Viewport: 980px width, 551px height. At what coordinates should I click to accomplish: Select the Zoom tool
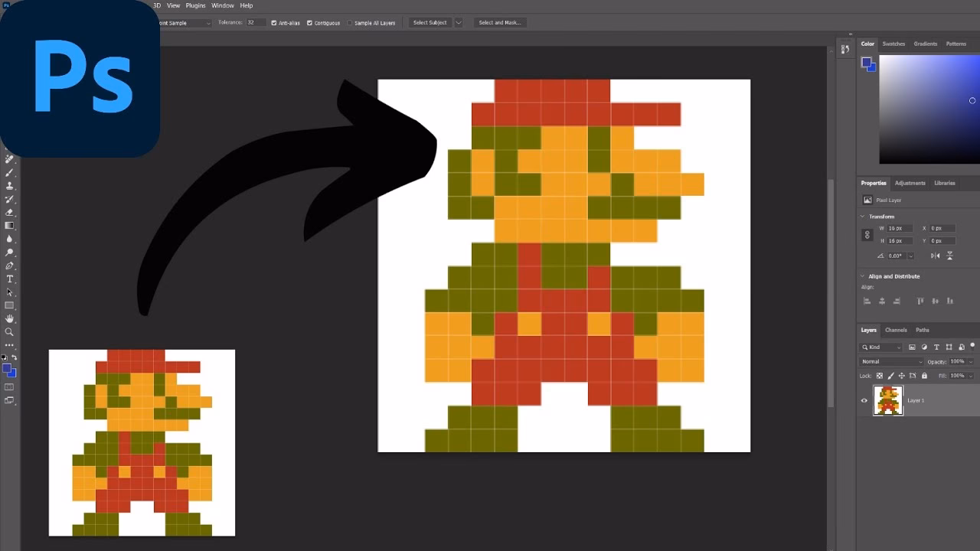click(x=10, y=333)
